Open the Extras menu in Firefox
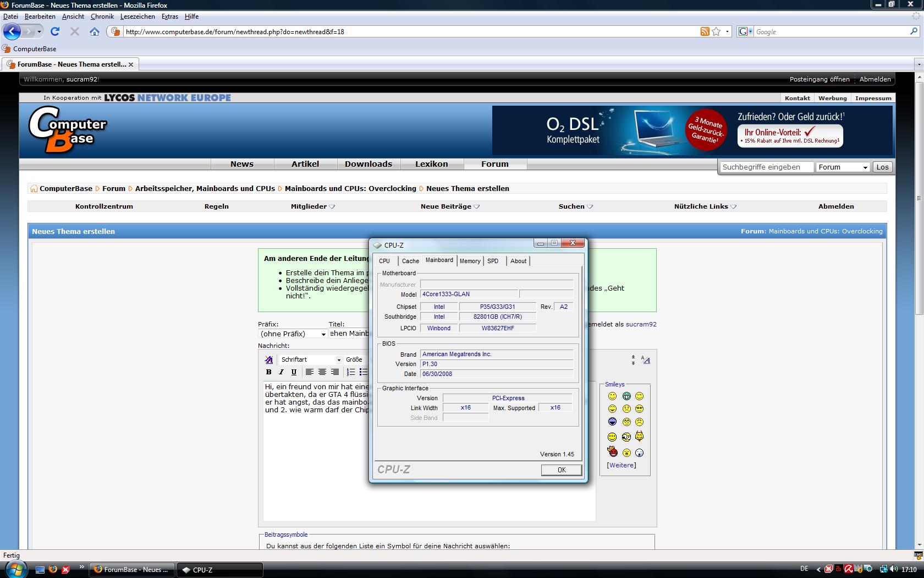This screenshot has height=578, width=924. 170,17
